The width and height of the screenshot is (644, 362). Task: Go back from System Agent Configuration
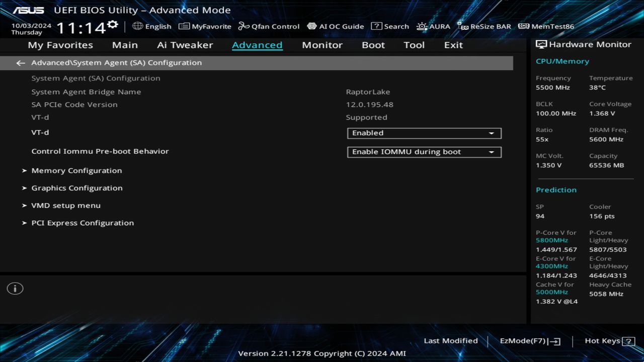(x=20, y=62)
